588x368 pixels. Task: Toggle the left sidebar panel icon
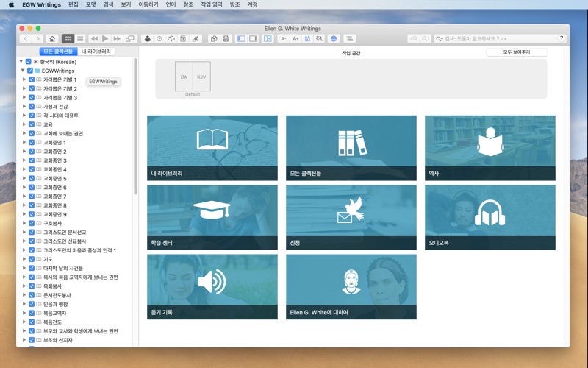[x=242, y=39]
